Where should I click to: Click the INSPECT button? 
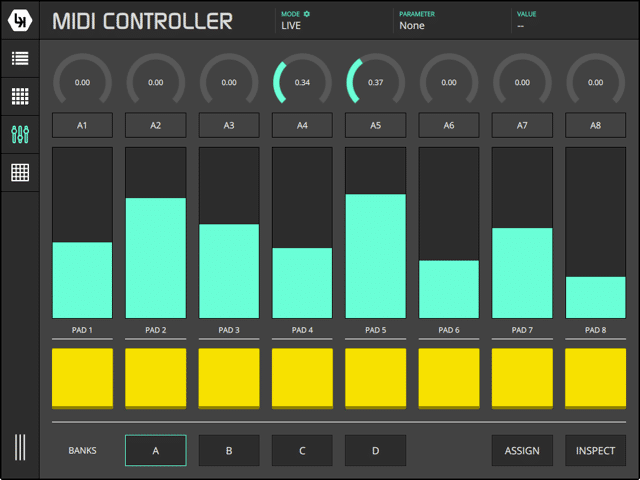(596, 451)
